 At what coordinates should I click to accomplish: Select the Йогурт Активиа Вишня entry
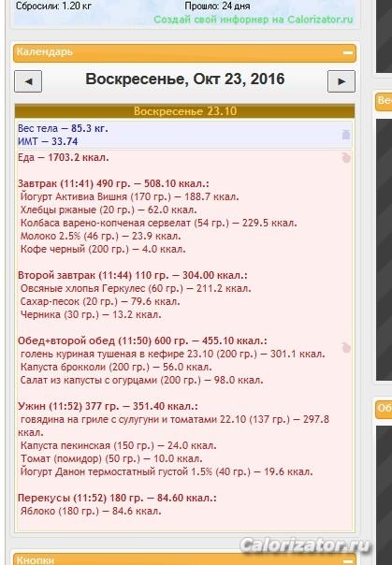[x=130, y=196]
